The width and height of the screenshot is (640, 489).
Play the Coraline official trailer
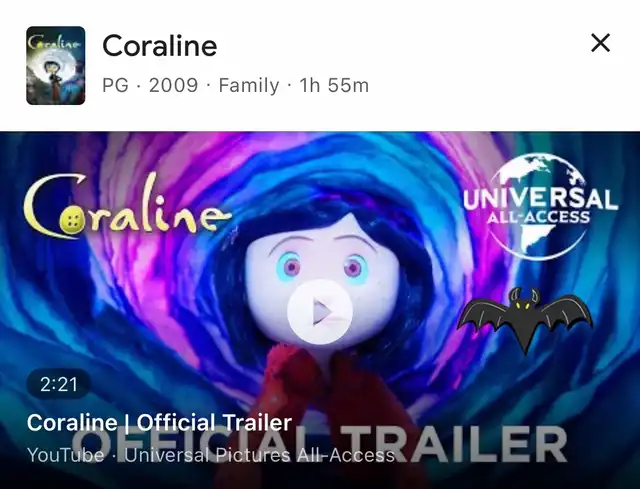pos(320,312)
